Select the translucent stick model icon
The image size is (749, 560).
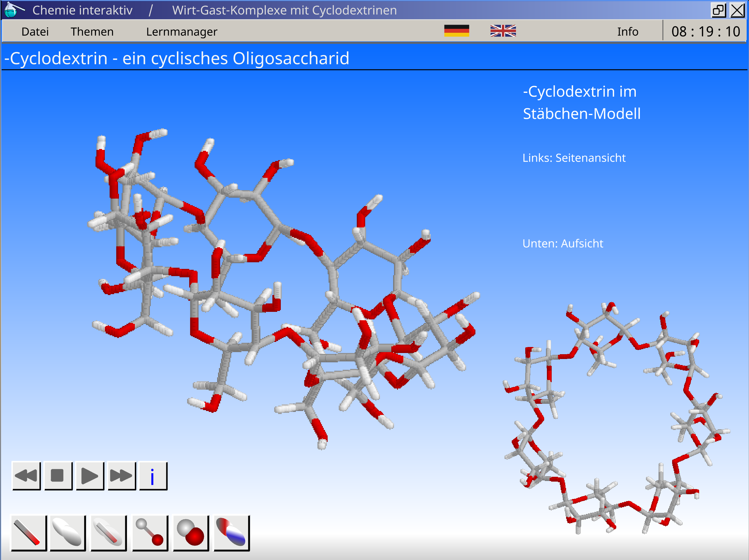pos(108,533)
